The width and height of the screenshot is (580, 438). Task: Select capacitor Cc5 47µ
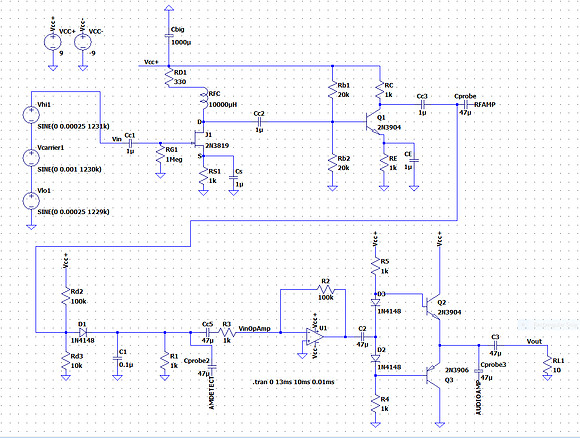(x=208, y=332)
